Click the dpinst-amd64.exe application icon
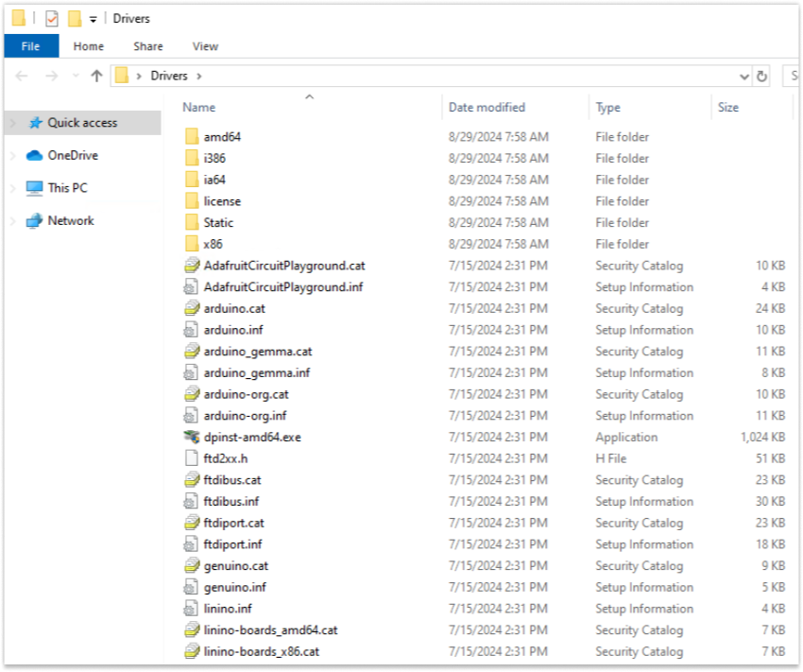 (x=192, y=437)
